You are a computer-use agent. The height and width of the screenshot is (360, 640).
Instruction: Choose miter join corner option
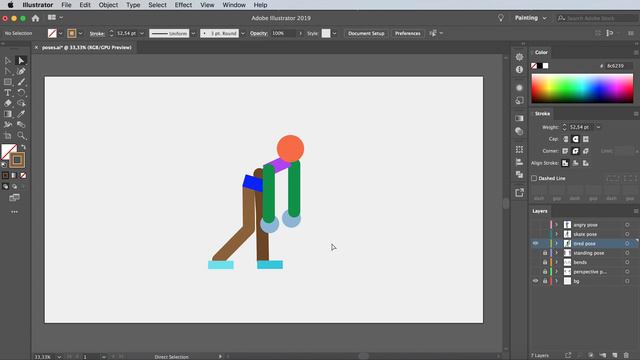coord(565,151)
